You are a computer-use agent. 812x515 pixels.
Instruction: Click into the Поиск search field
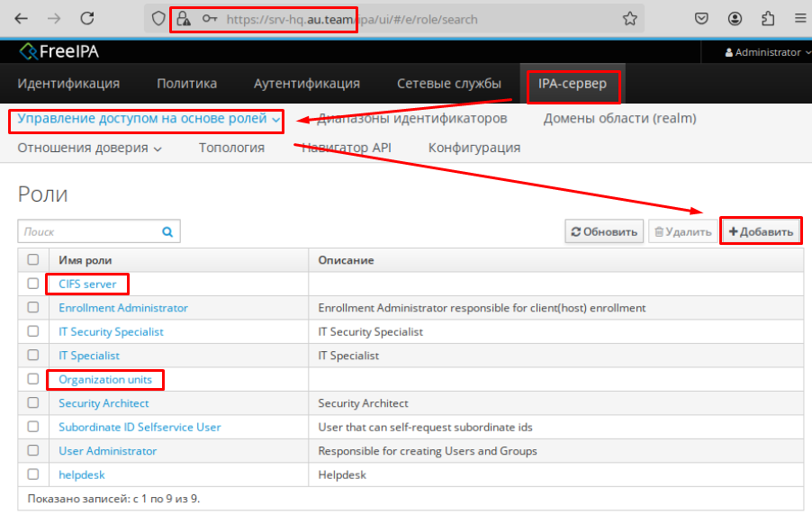tap(88, 231)
